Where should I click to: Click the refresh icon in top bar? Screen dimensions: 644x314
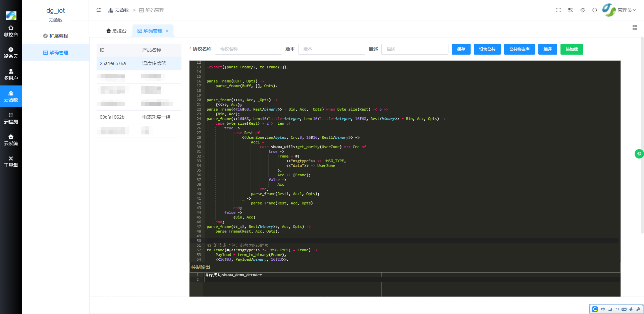[x=595, y=10]
